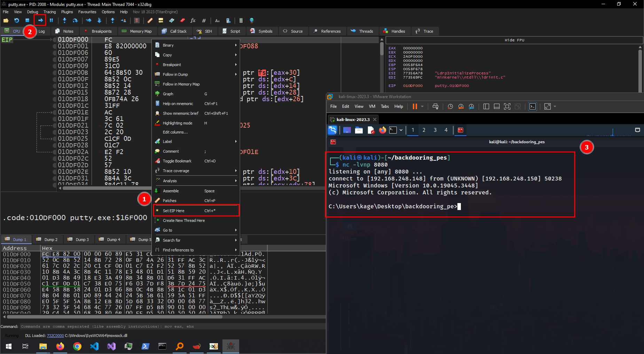Run the program with the blue arrow icon
644x354 pixels.
pos(40,21)
